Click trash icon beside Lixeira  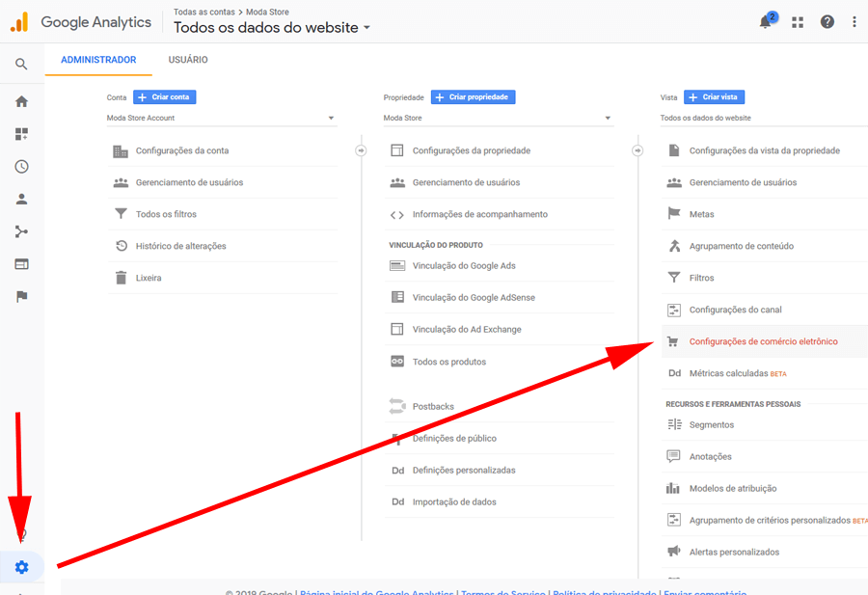click(x=121, y=278)
